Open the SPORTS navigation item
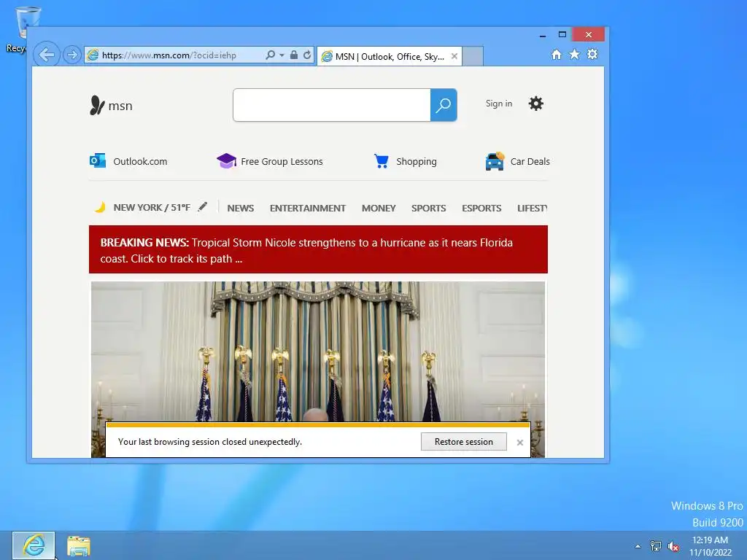Screen dimensions: 747x560 [429, 208]
